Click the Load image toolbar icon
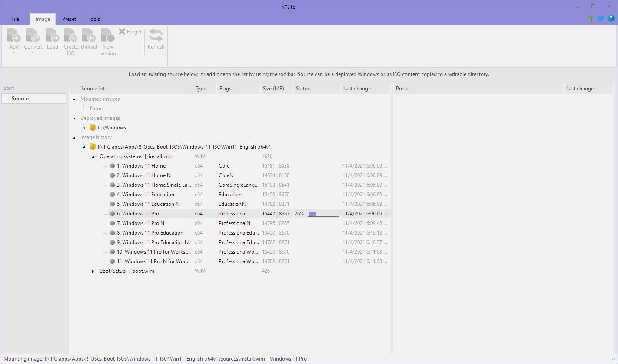This screenshot has width=618, height=364. point(52,36)
